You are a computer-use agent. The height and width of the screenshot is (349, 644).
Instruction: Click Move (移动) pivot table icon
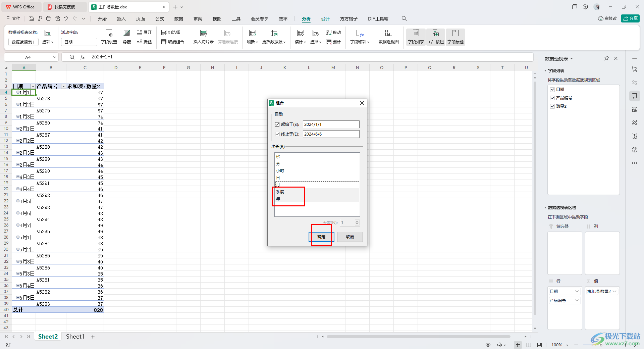pos(333,33)
